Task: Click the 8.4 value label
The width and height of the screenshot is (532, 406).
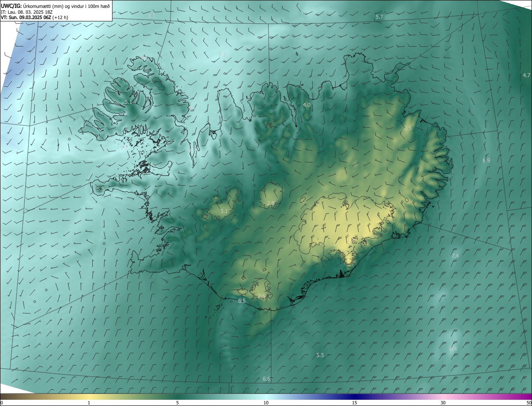Action: click(453, 349)
